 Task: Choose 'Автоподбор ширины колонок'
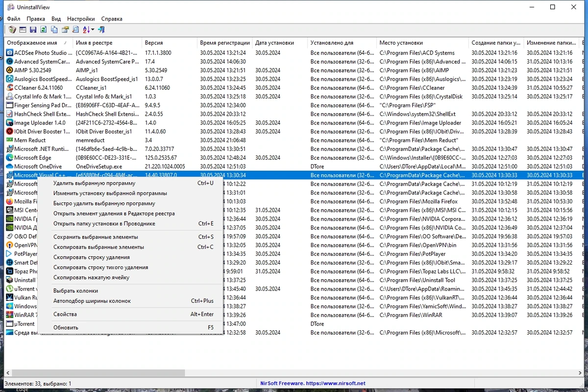(x=130, y=301)
